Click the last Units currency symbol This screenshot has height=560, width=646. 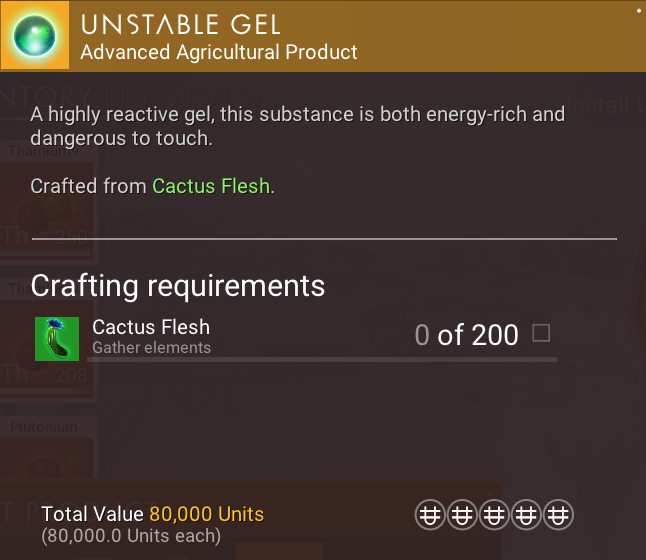[x=559, y=516]
